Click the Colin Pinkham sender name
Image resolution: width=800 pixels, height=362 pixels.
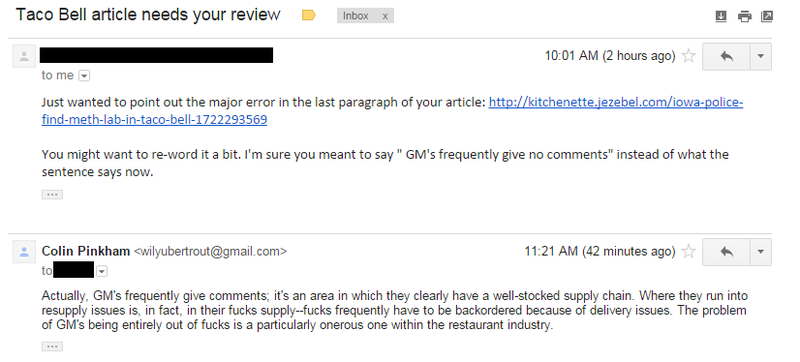pyautogui.click(x=86, y=251)
